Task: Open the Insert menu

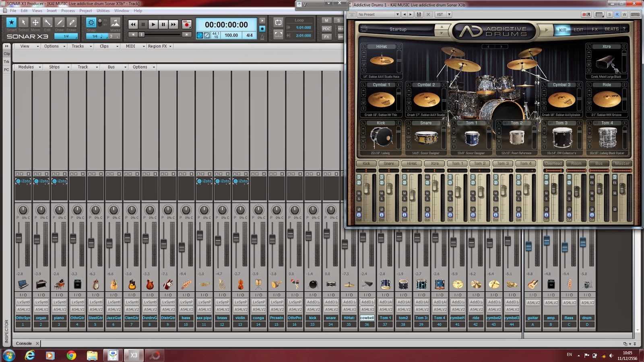Action: pos(52,11)
